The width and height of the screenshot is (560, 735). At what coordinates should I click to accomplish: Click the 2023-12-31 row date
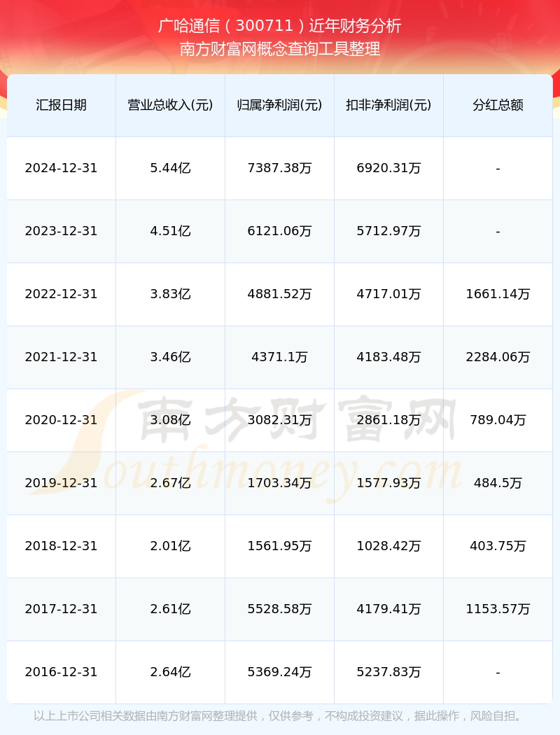[x=61, y=231]
